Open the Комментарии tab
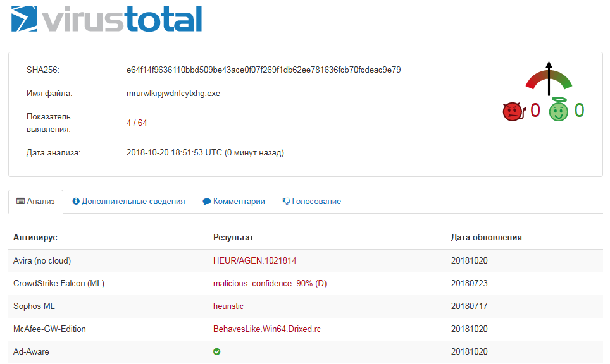 [233, 201]
